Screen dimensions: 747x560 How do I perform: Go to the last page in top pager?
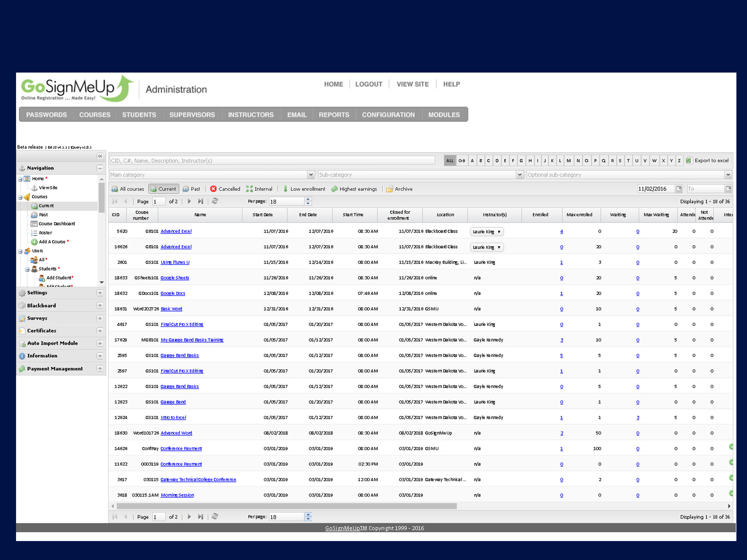tap(201, 201)
